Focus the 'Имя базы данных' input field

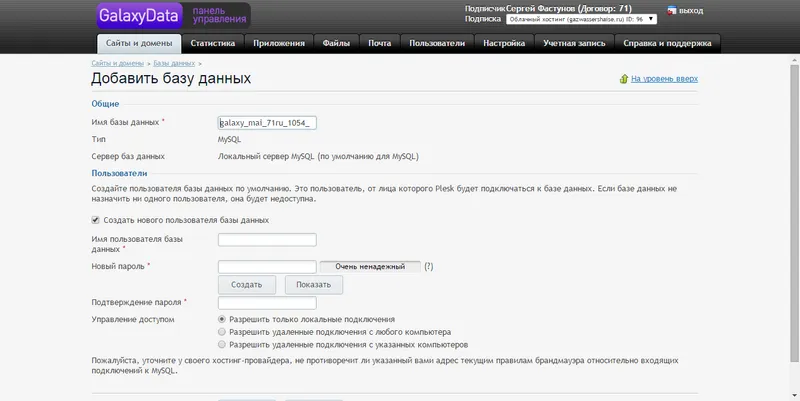point(267,123)
